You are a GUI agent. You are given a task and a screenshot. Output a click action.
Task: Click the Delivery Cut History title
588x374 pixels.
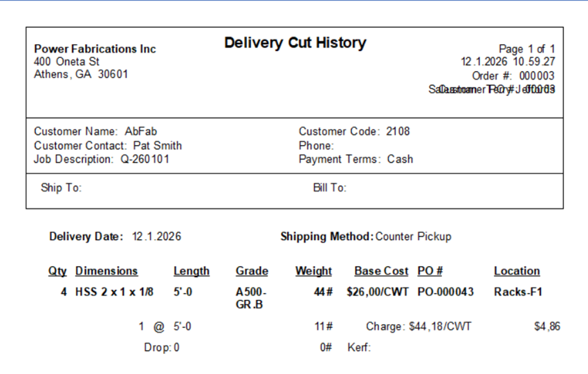[x=295, y=43]
